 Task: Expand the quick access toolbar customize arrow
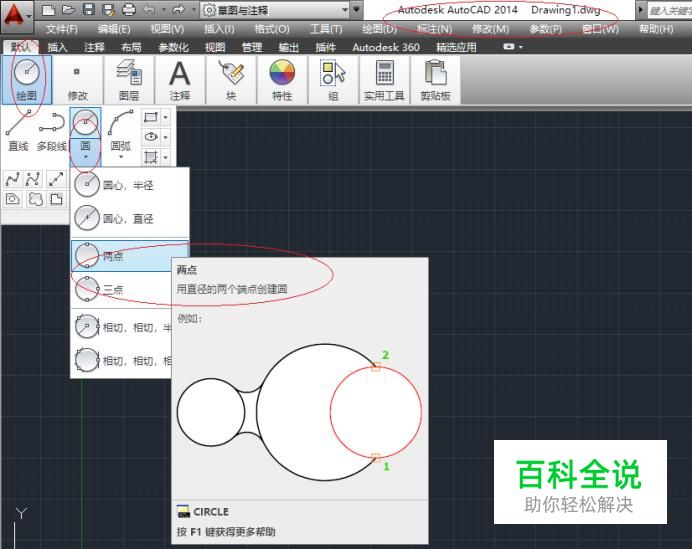357,9
